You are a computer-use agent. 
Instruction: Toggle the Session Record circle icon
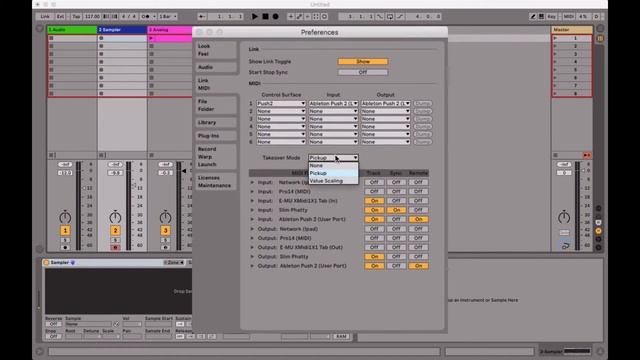point(324,16)
